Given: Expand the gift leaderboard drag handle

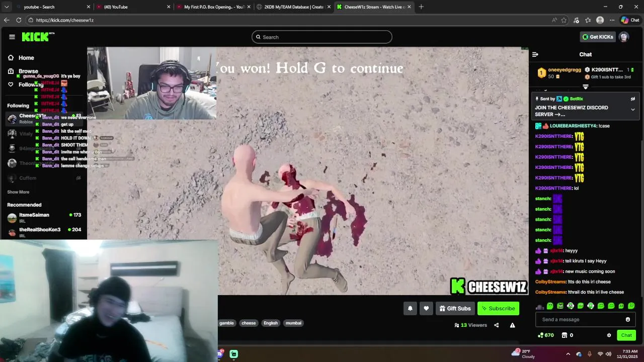Looking at the screenshot, I should point(585,86).
